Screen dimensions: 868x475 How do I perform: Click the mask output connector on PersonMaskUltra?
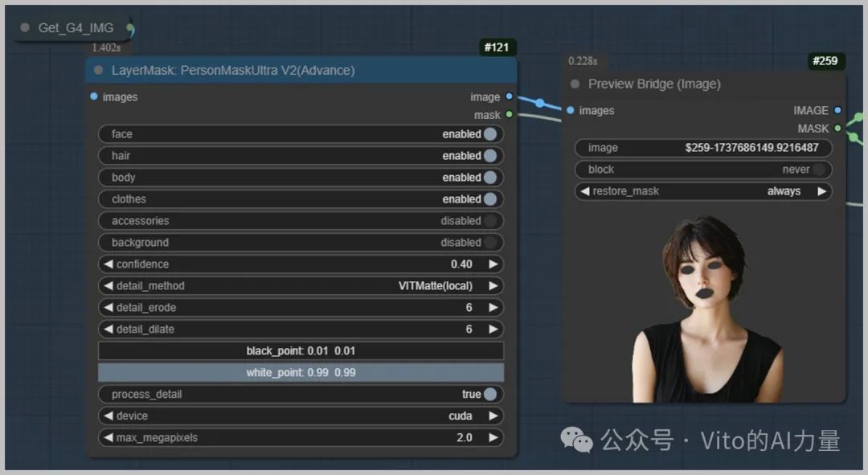(509, 115)
